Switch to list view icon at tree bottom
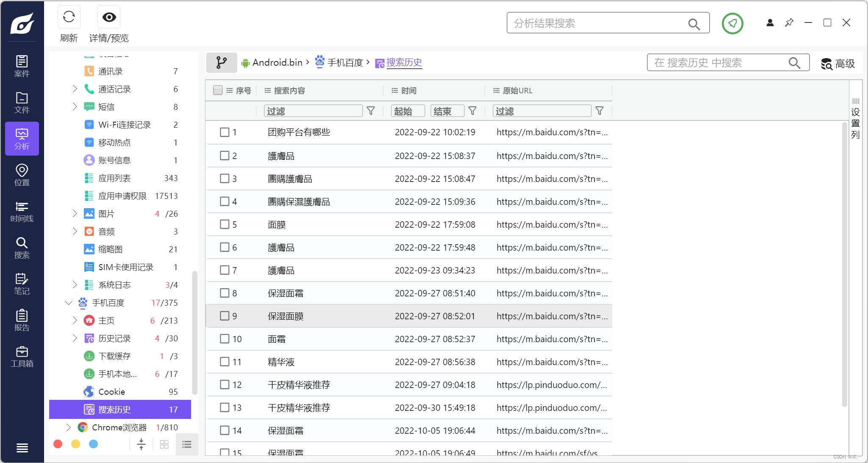Image resolution: width=868 pixels, height=463 pixels. tap(186, 444)
